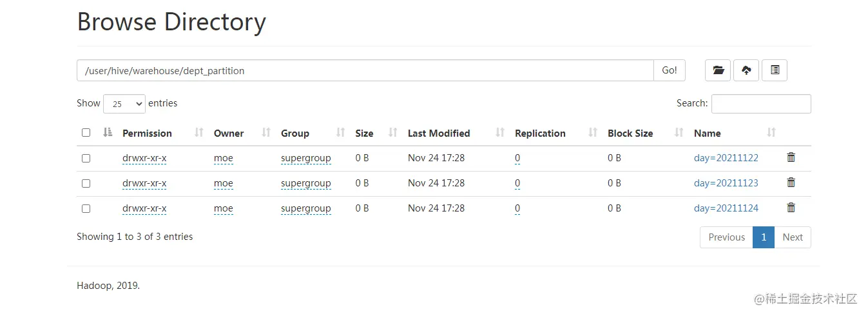
Task: Open the day=20211123 directory link
Action: point(726,183)
